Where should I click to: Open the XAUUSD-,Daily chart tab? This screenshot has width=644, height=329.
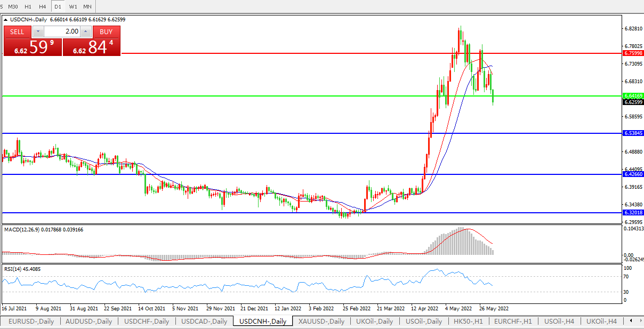321,321
